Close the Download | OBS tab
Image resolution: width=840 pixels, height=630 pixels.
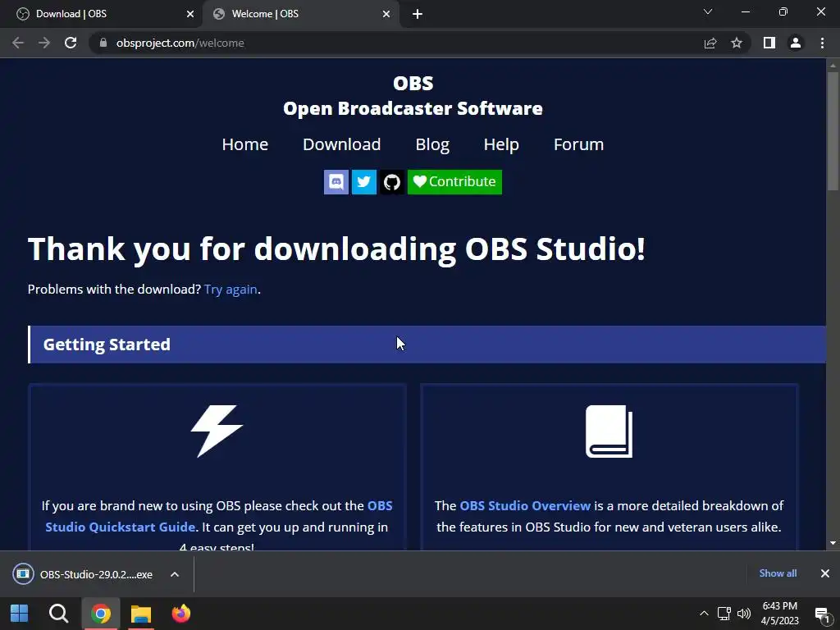(189, 14)
